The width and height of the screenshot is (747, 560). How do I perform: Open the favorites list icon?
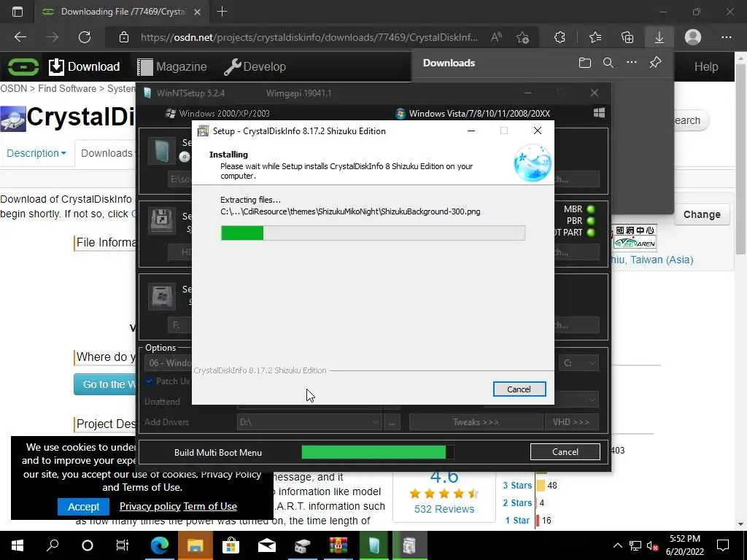pyautogui.click(x=595, y=37)
